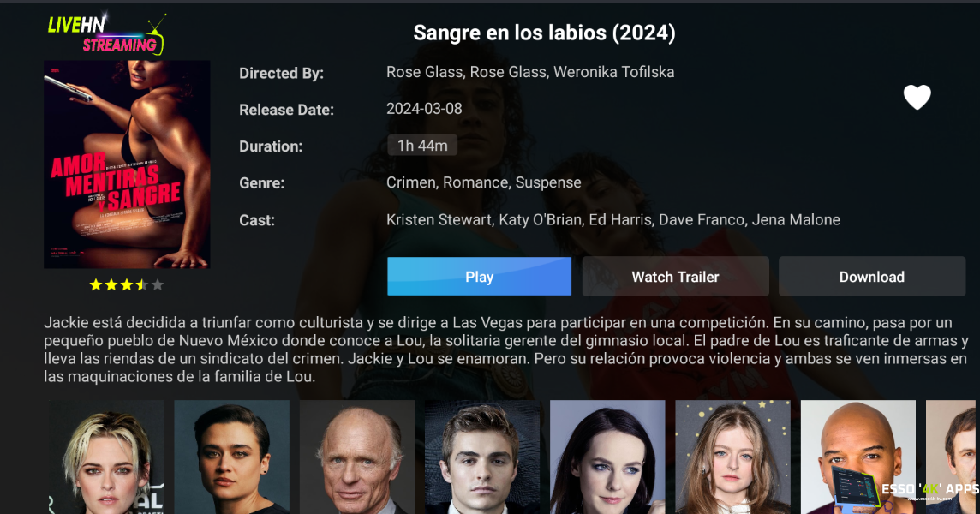980x514 pixels.
Task: Open the Amor Mentiras y Sangre poster
Action: [x=127, y=164]
